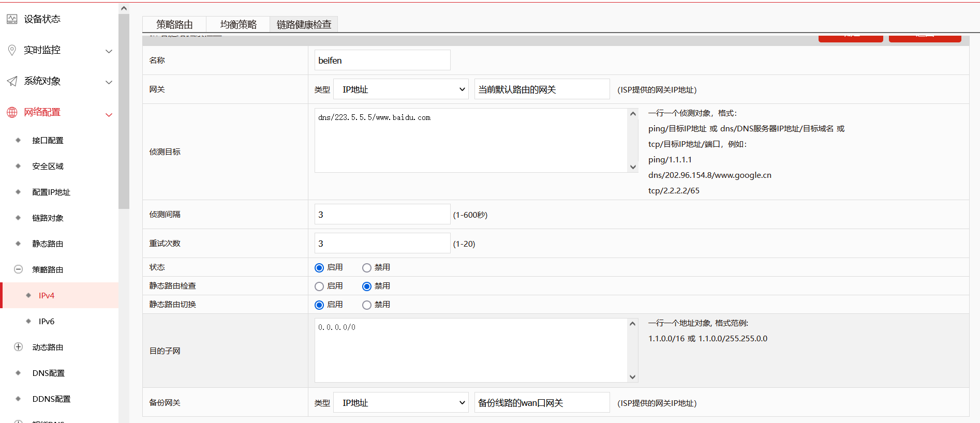This screenshot has height=423, width=980.
Task: Select 启用 for 静态路由切换
Action: [319, 305]
